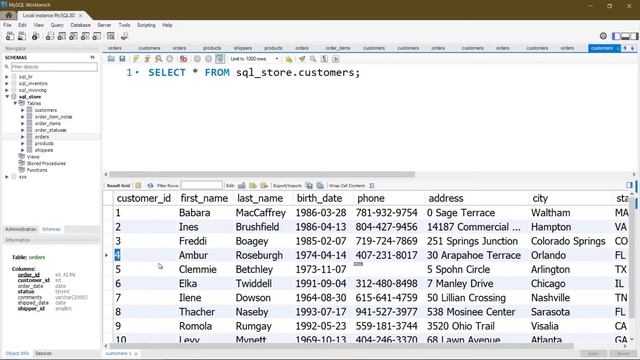Expand the order_statuses table node
640x360 pixels.
pos(23,130)
